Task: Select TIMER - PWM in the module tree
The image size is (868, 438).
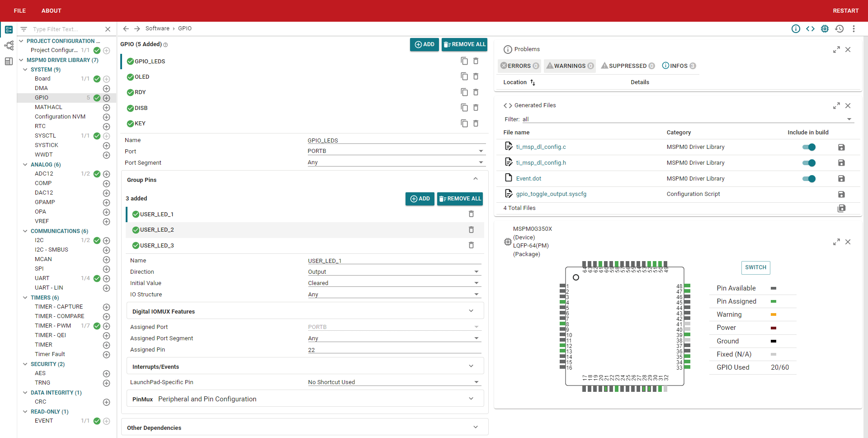Action: [53, 326]
